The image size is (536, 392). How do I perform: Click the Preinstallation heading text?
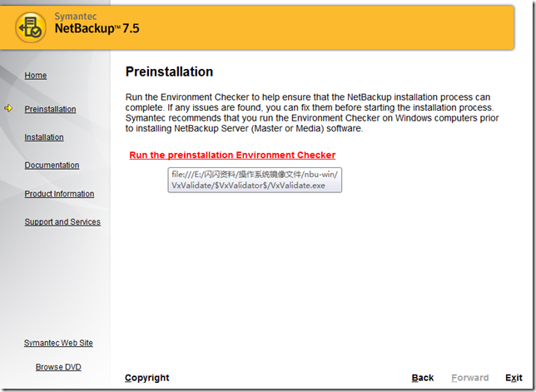pos(169,72)
